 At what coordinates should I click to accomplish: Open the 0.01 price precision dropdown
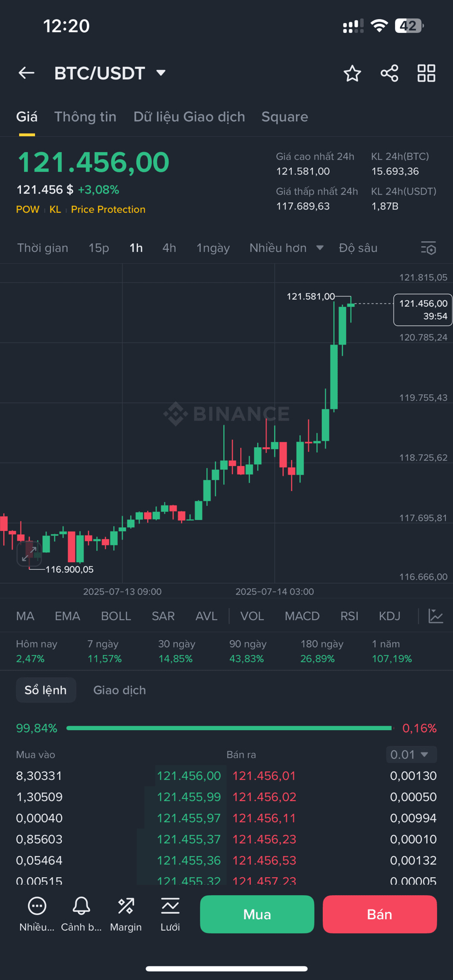pos(411,755)
